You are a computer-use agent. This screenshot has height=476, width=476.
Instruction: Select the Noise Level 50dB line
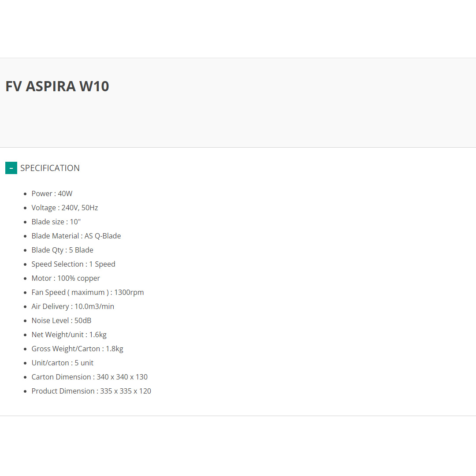tap(61, 320)
